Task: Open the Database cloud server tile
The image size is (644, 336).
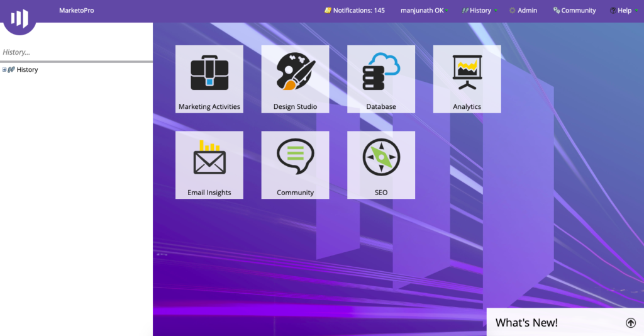Action: 380,79
